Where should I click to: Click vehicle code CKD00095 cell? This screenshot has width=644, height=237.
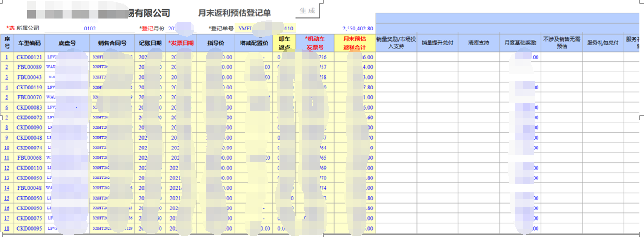coord(29,228)
